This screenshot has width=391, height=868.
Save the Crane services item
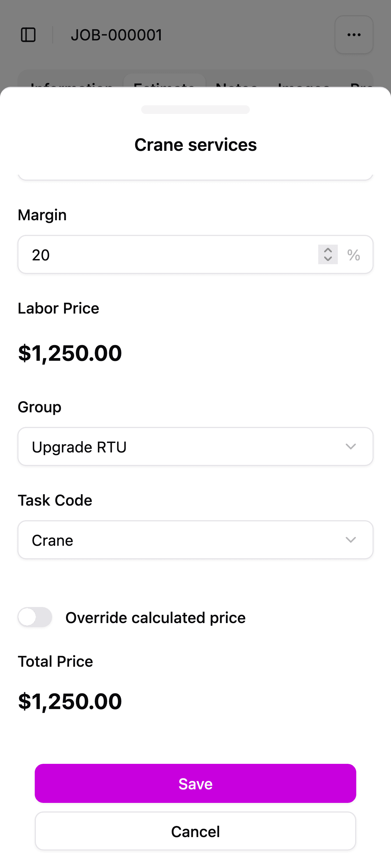pyautogui.click(x=195, y=783)
